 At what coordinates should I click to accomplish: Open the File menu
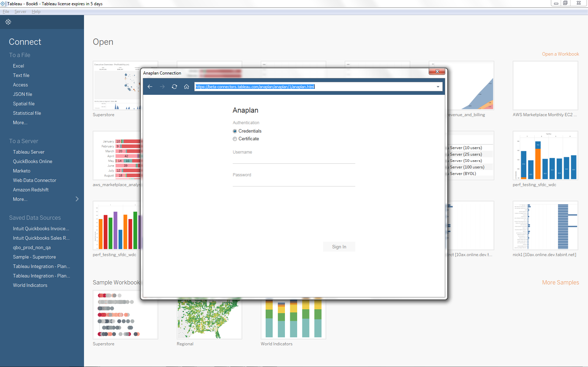point(6,12)
